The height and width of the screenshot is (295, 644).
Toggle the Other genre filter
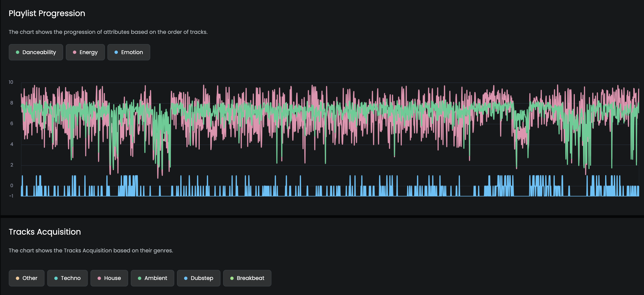pyautogui.click(x=27, y=278)
